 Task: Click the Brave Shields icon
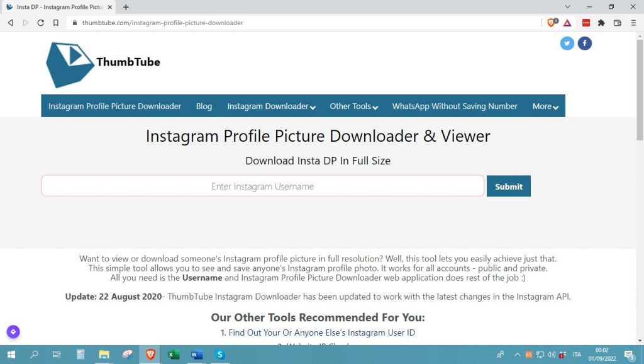(552, 23)
